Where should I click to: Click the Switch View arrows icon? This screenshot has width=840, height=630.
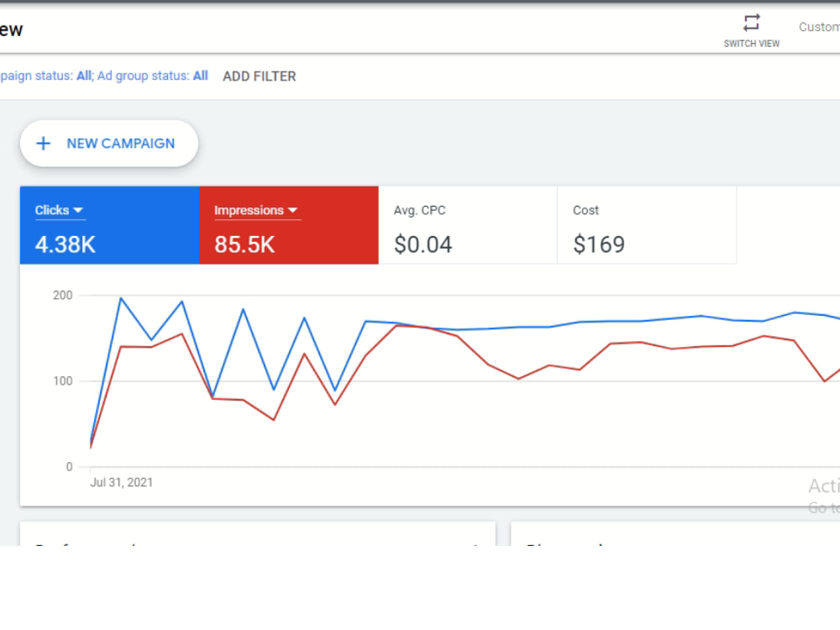click(751, 23)
